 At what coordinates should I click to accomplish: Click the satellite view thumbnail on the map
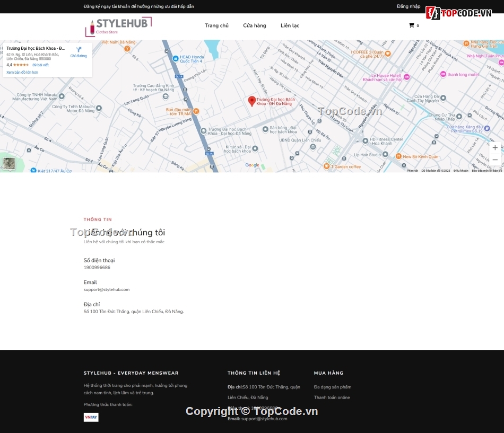pyautogui.click(x=9, y=163)
